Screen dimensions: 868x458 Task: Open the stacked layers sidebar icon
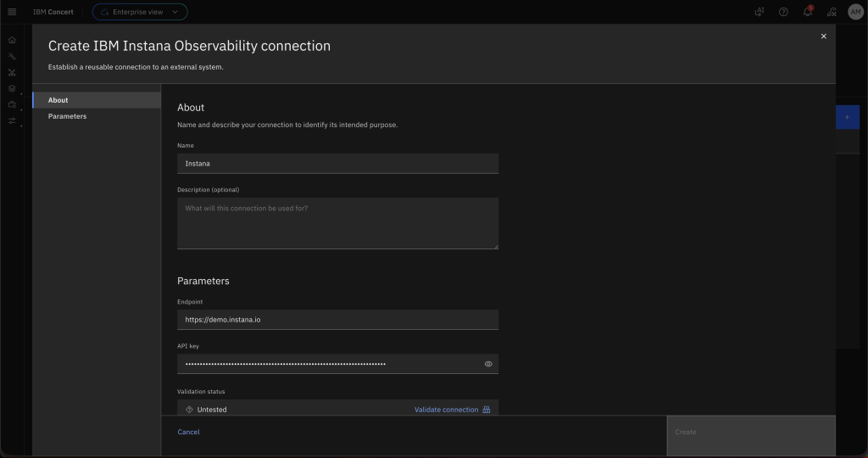point(12,88)
